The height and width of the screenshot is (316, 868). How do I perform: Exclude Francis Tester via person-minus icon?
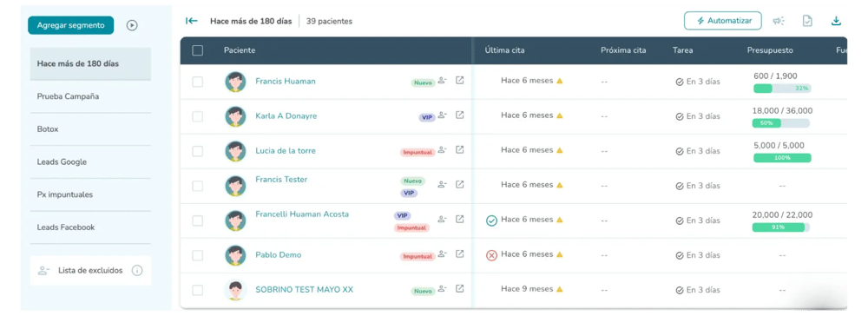442,184
